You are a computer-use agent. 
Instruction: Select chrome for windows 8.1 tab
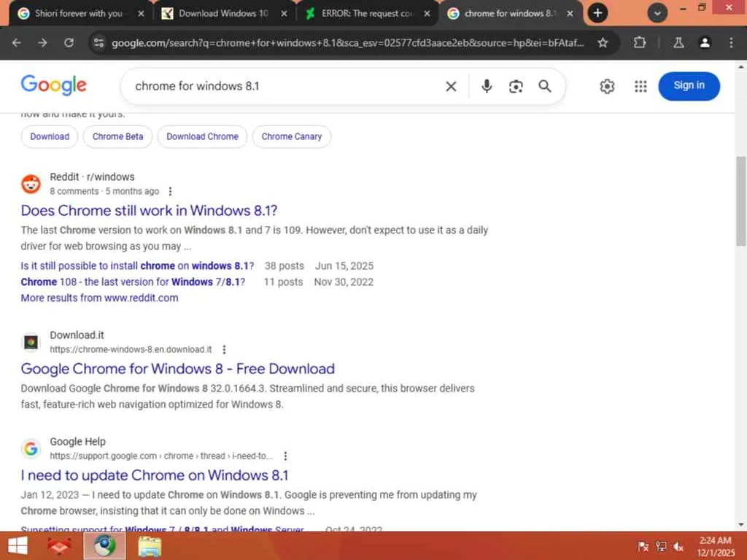click(508, 13)
